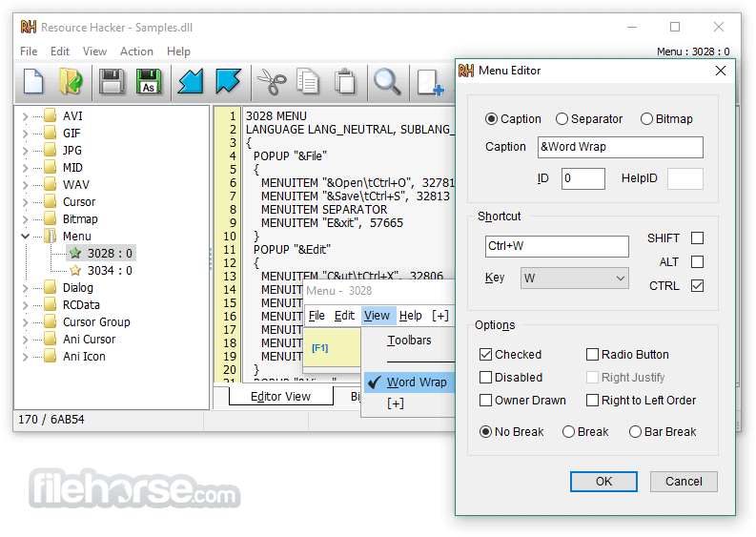756x537 pixels.
Task: Open the main window's Help menu
Action: click(x=178, y=52)
